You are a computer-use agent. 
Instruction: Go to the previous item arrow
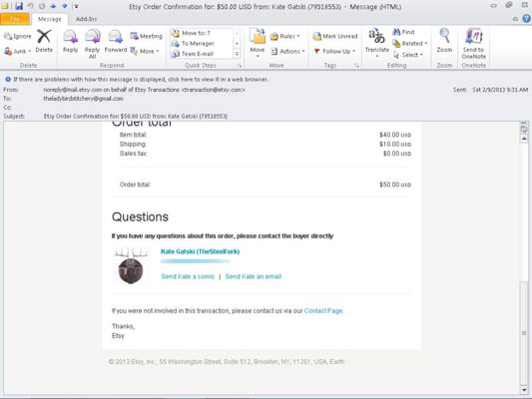(53, 6)
